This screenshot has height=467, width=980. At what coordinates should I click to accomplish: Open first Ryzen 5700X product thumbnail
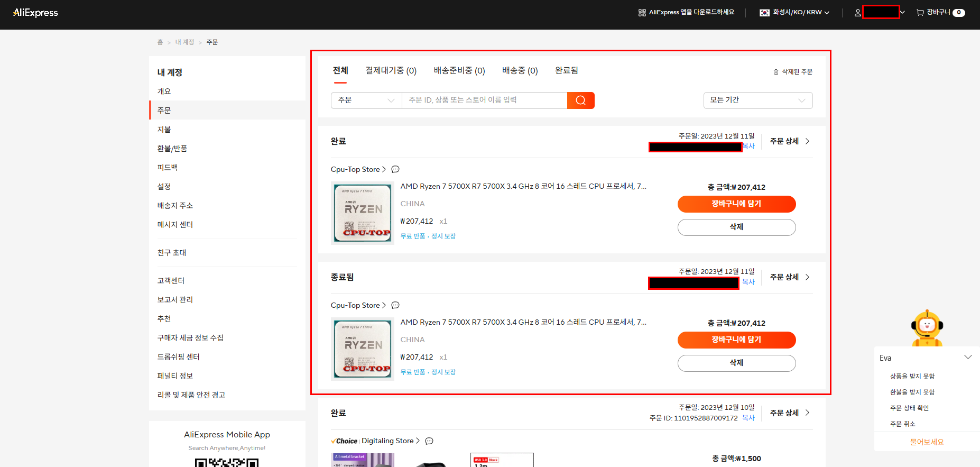pyautogui.click(x=363, y=213)
